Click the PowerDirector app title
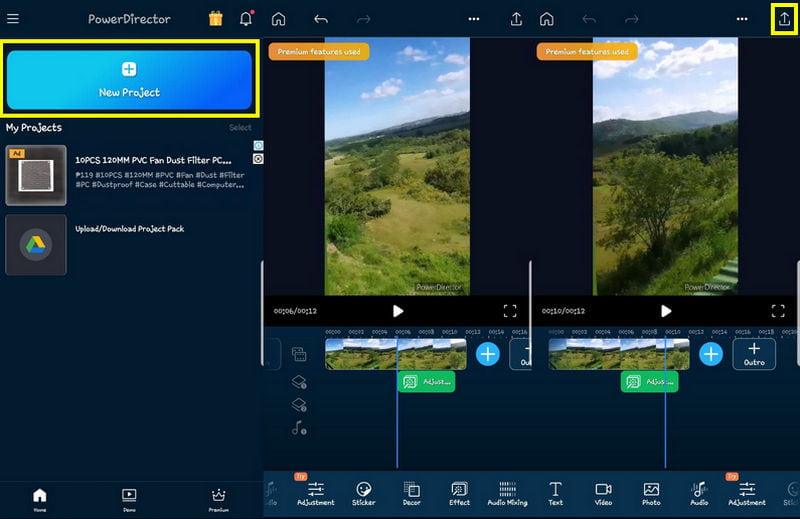The width and height of the screenshot is (800, 519). pos(130,19)
